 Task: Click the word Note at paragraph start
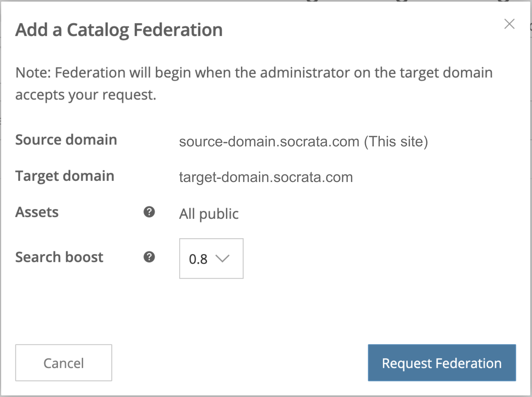click(32, 73)
